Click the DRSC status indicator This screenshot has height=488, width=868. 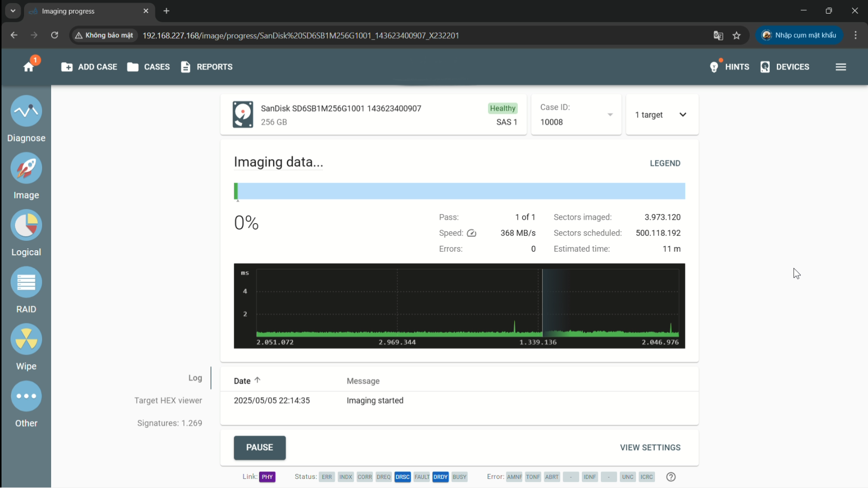(x=402, y=477)
